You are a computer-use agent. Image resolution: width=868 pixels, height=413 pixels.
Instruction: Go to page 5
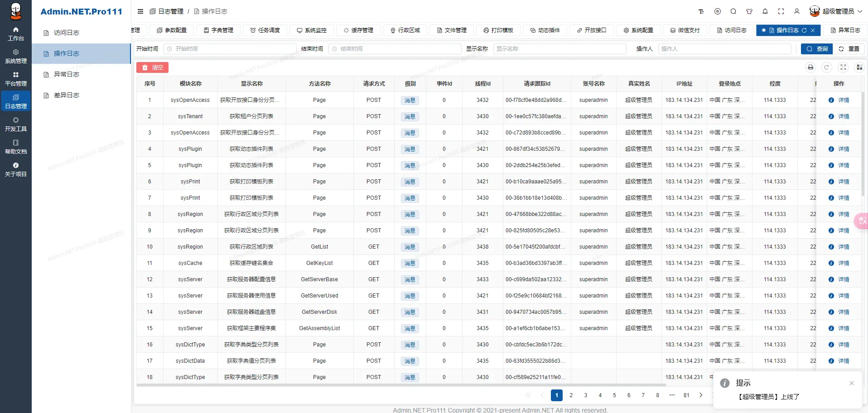614,395
